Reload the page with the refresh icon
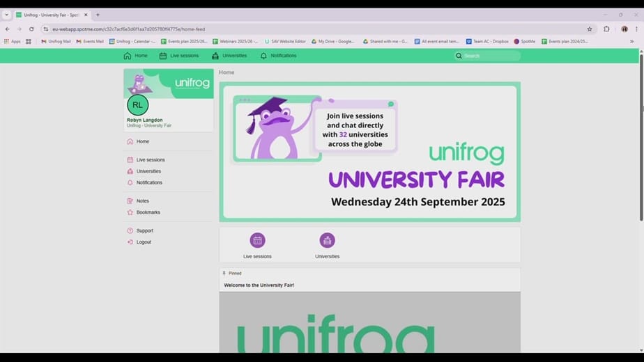 (x=31, y=29)
